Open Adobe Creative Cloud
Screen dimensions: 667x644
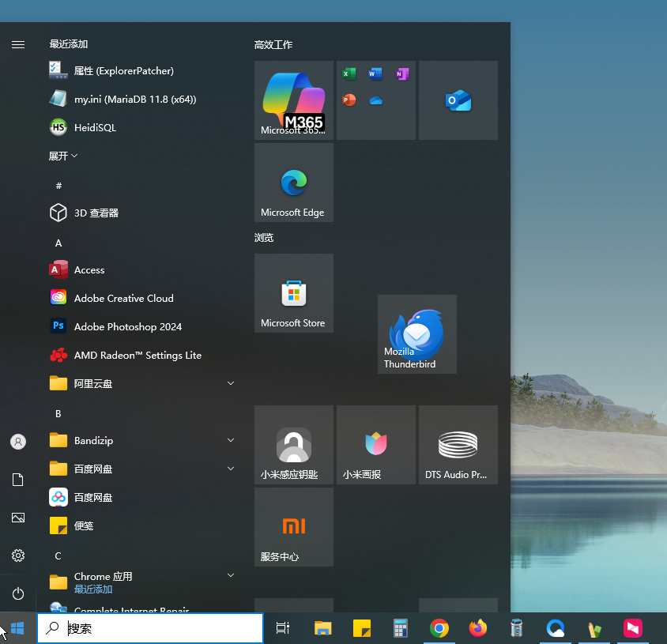click(142, 298)
